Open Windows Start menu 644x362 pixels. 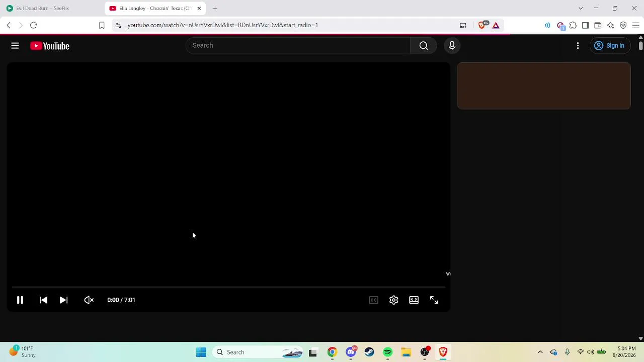(x=201, y=352)
